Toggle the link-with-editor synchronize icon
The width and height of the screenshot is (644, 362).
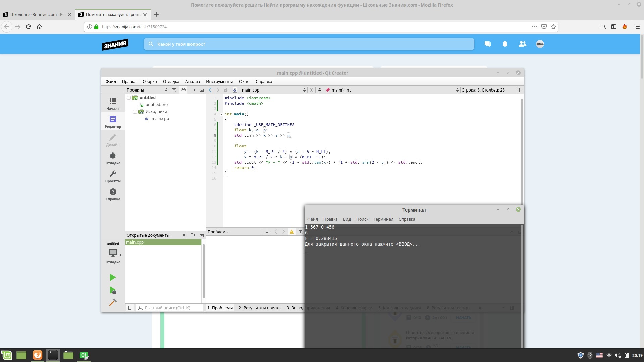pyautogui.click(x=183, y=90)
